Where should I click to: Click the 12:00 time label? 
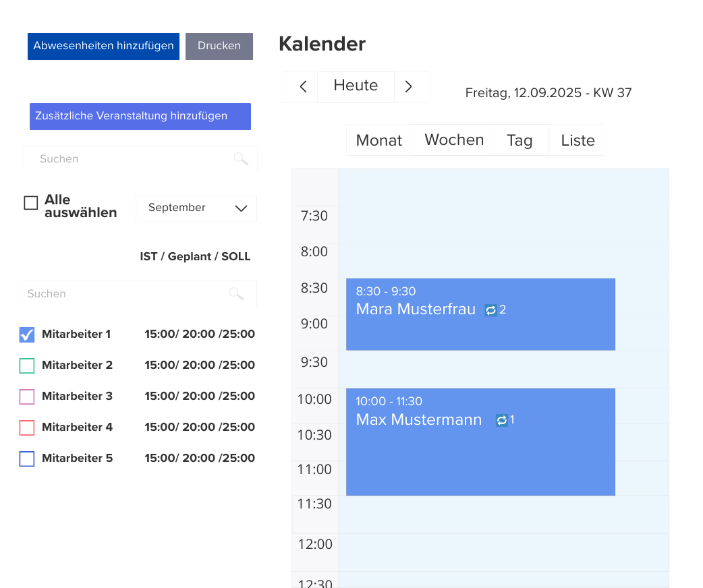click(x=315, y=544)
